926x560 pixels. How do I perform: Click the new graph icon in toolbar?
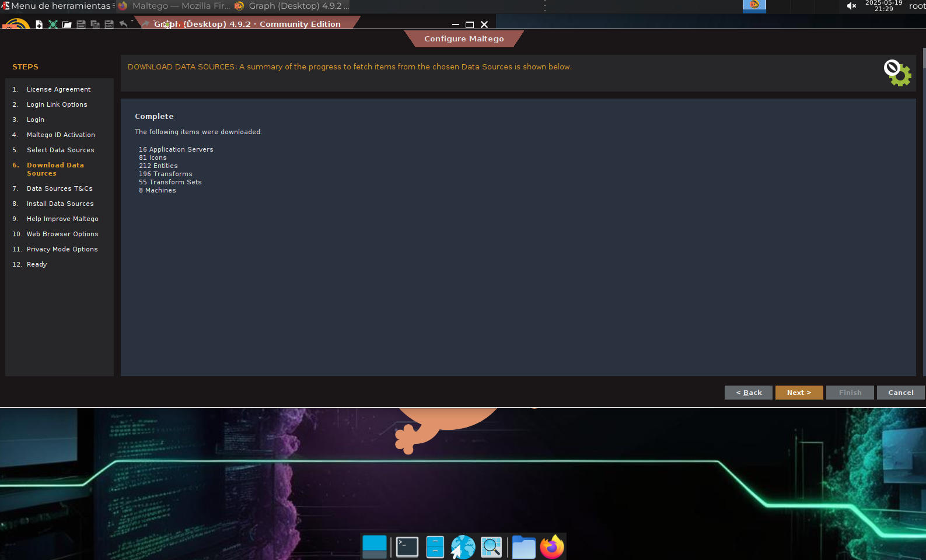[39, 24]
